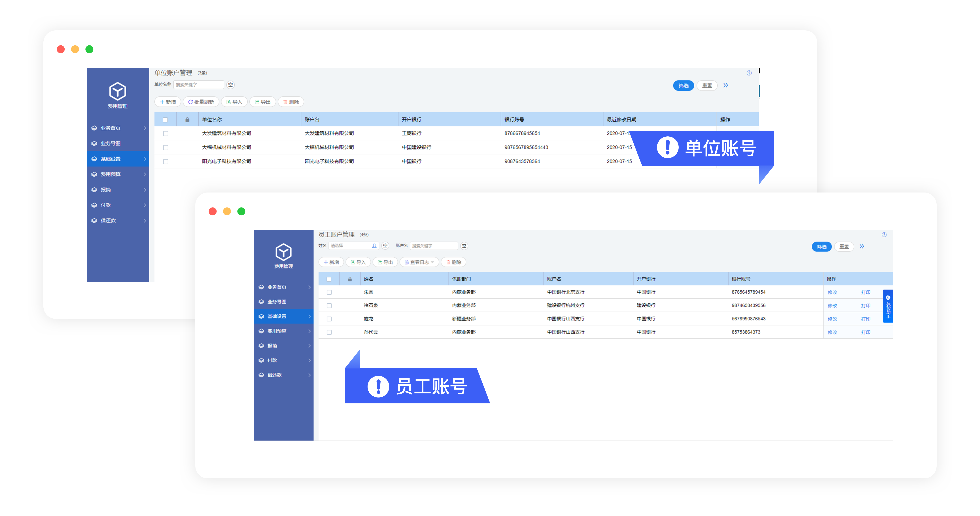Click 导出 in 单位账户管理 toolbar
Image resolution: width=980 pixels, height=516 pixels.
coord(262,102)
